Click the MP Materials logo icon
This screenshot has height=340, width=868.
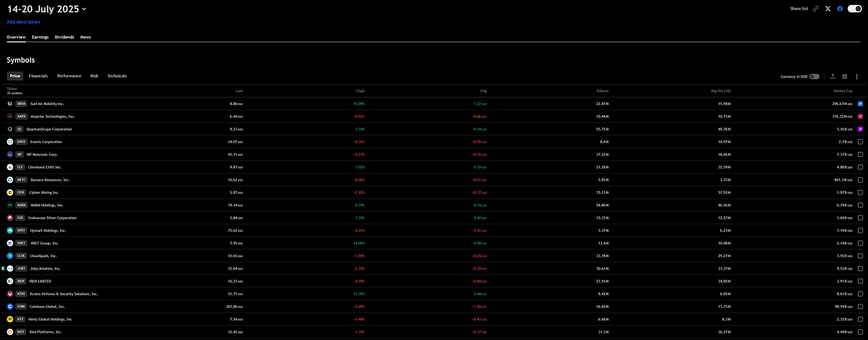click(10, 154)
